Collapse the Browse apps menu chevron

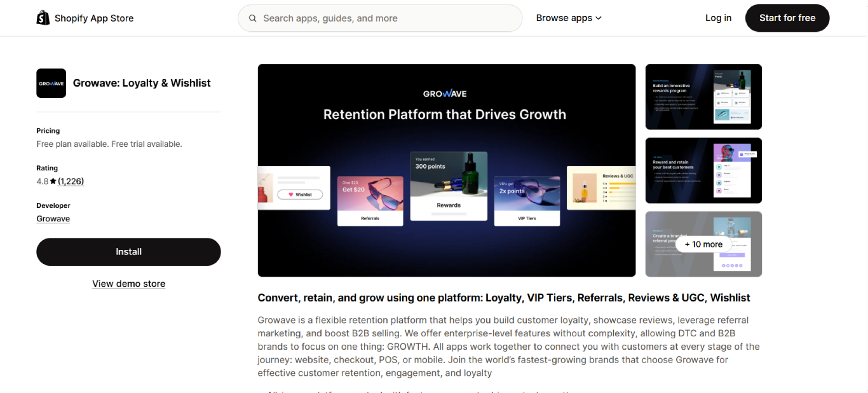pos(598,18)
